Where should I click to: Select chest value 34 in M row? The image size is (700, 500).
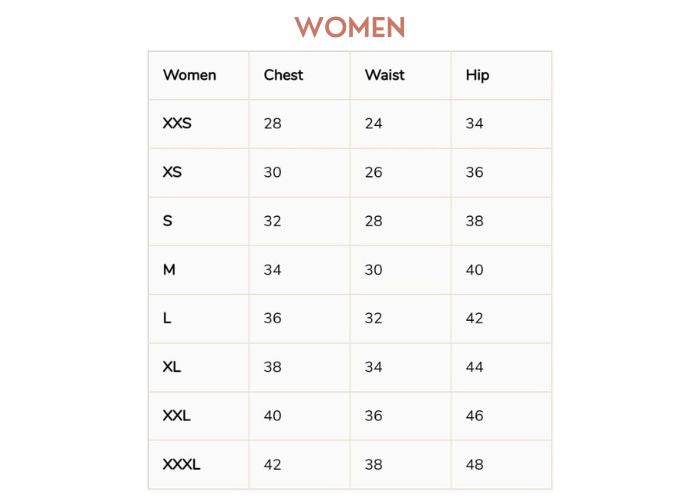coord(273,270)
